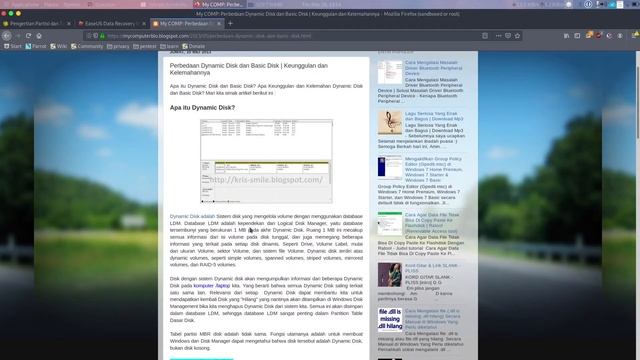Click the page vertical scrollbar thumb
Viewport: 640px width, 360px height.
[x=638, y=102]
